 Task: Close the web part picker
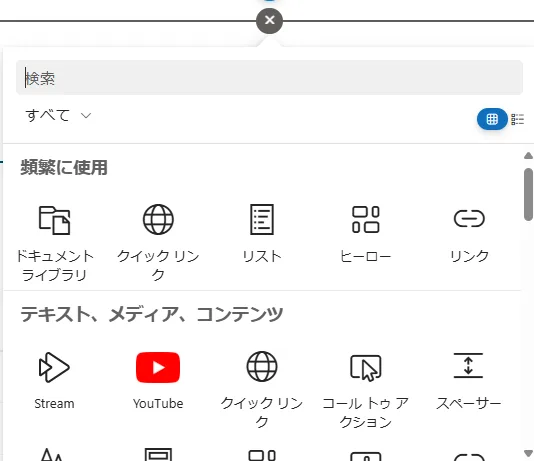point(269,20)
